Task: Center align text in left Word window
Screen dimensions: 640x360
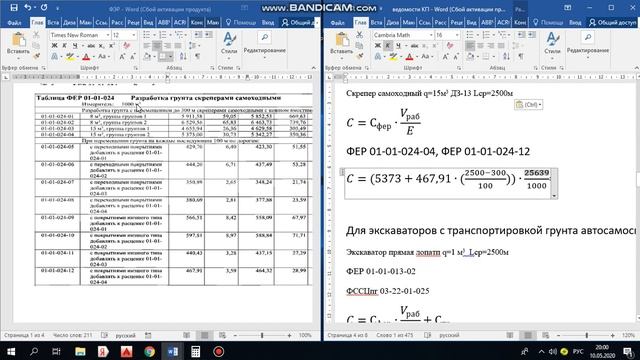Action: click(157, 46)
